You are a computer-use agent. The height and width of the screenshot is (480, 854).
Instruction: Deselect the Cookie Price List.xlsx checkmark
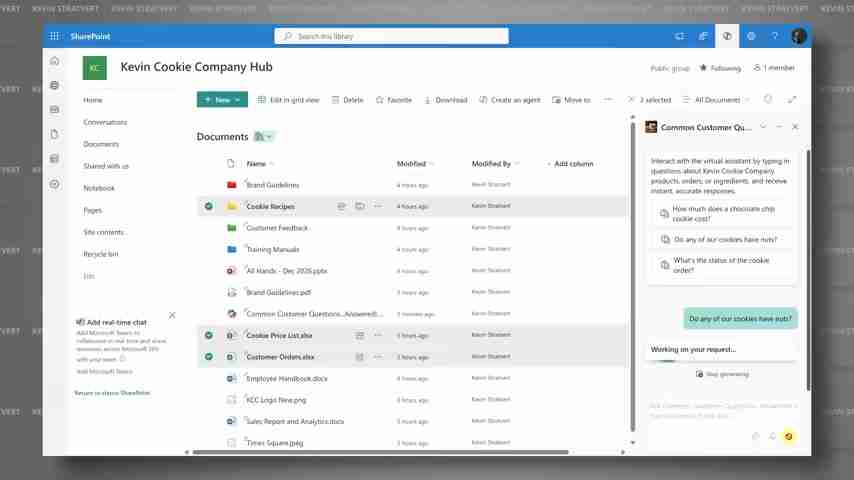(209, 336)
